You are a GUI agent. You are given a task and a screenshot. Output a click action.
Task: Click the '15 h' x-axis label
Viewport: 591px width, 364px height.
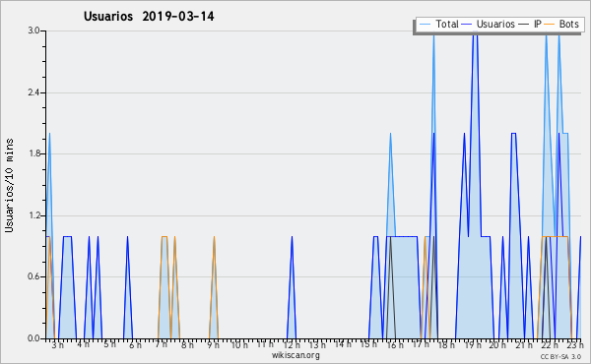point(368,344)
